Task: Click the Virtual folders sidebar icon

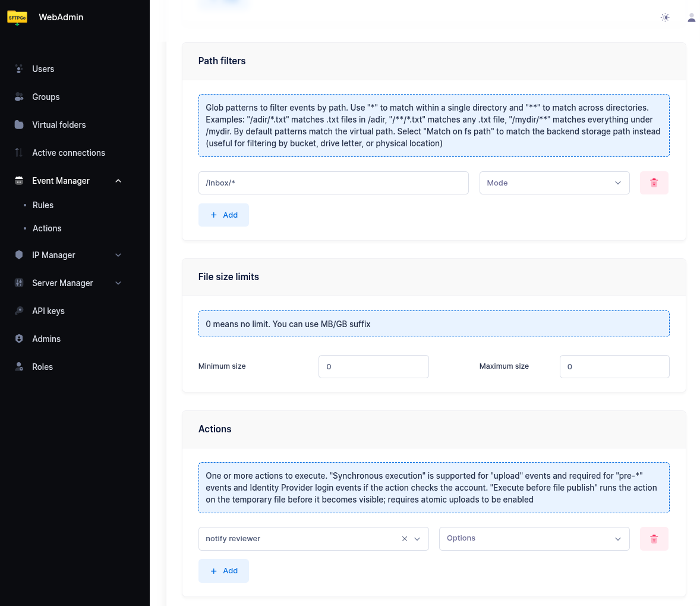Action: click(x=19, y=125)
